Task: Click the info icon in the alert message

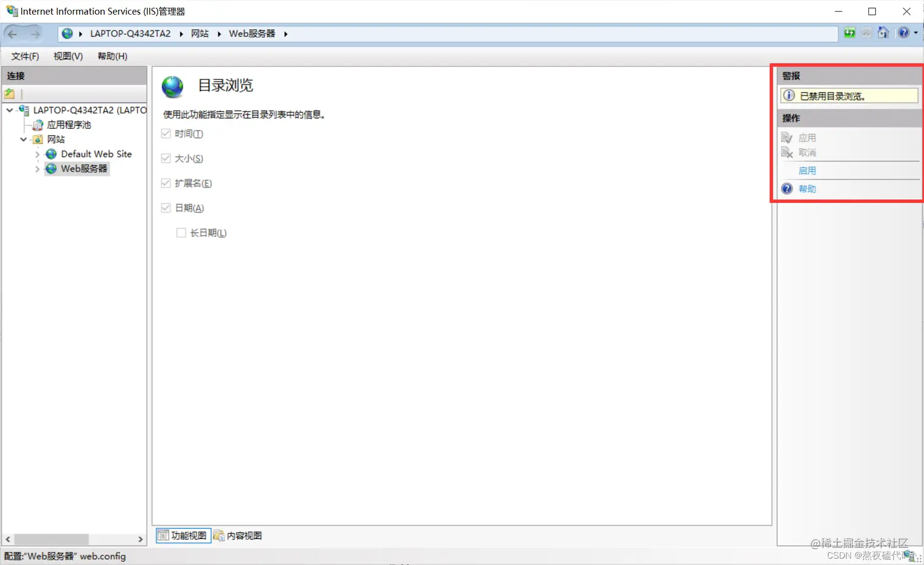Action: tap(789, 95)
